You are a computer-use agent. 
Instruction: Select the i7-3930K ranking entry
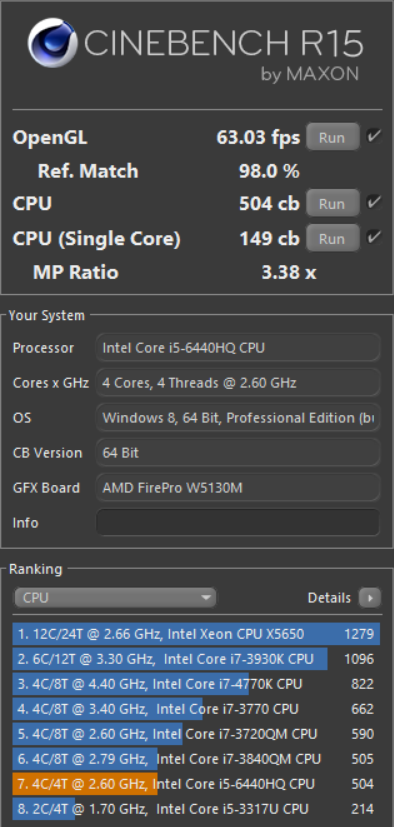point(196,659)
